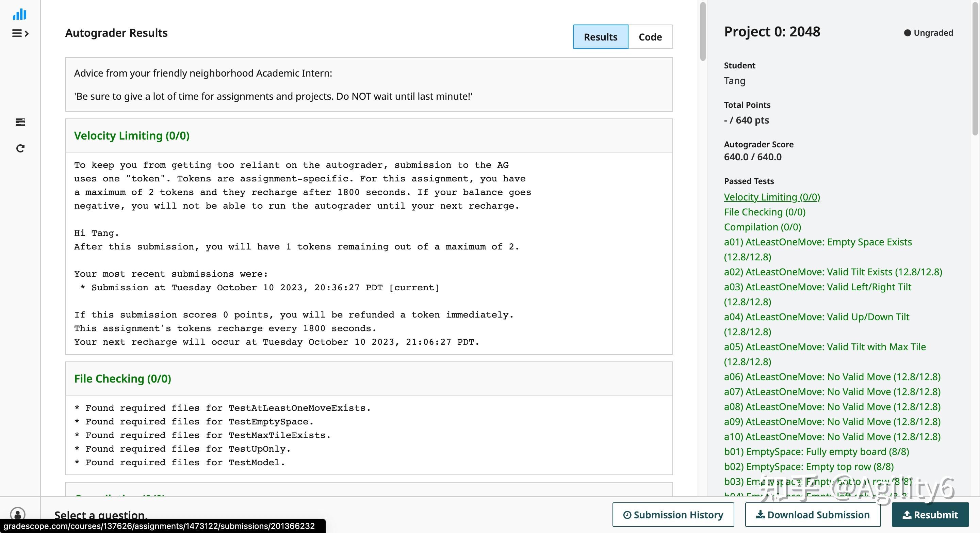This screenshot has height=533, width=980.
Task: Click the stacked list sidebar icon
Action: pos(20,122)
